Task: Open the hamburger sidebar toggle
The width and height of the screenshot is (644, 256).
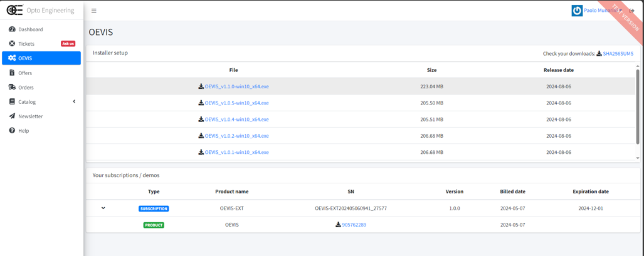Action: (x=93, y=11)
